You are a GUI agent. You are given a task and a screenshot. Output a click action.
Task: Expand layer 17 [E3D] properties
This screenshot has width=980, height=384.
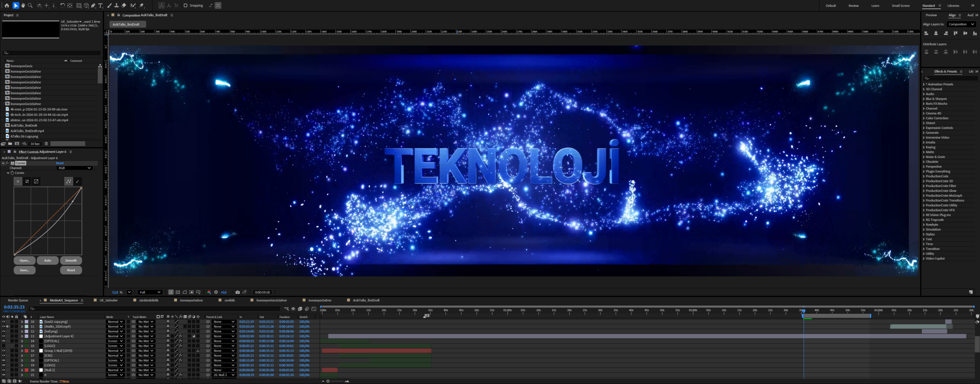(22, 356)
